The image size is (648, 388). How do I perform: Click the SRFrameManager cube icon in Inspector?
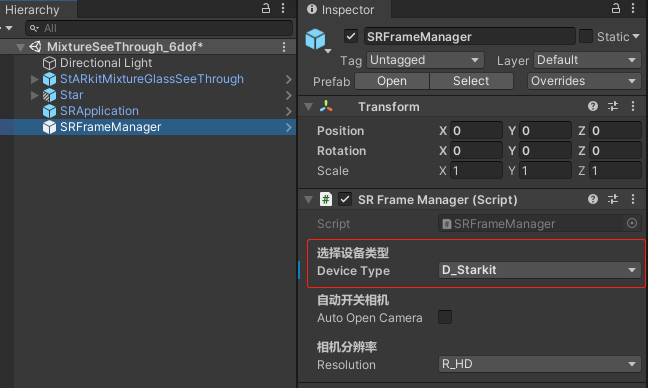[x=315, y=39]
